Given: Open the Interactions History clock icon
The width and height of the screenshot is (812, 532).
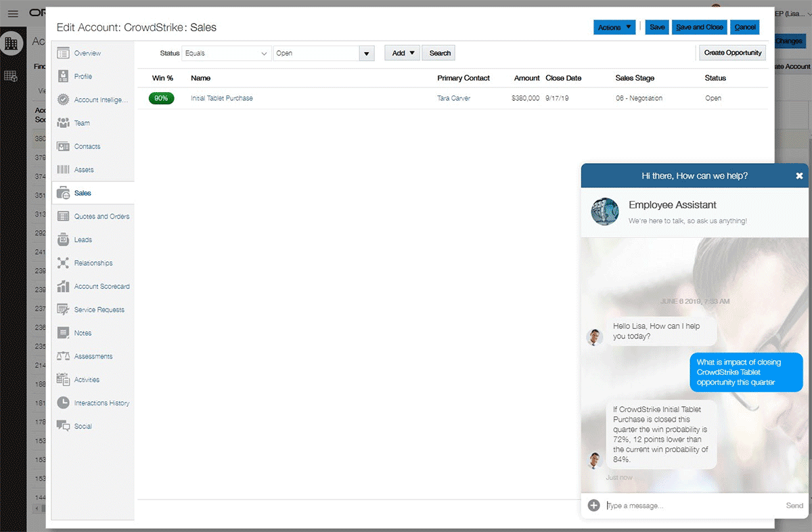Looking at the screenshot, I should point(63,403).
